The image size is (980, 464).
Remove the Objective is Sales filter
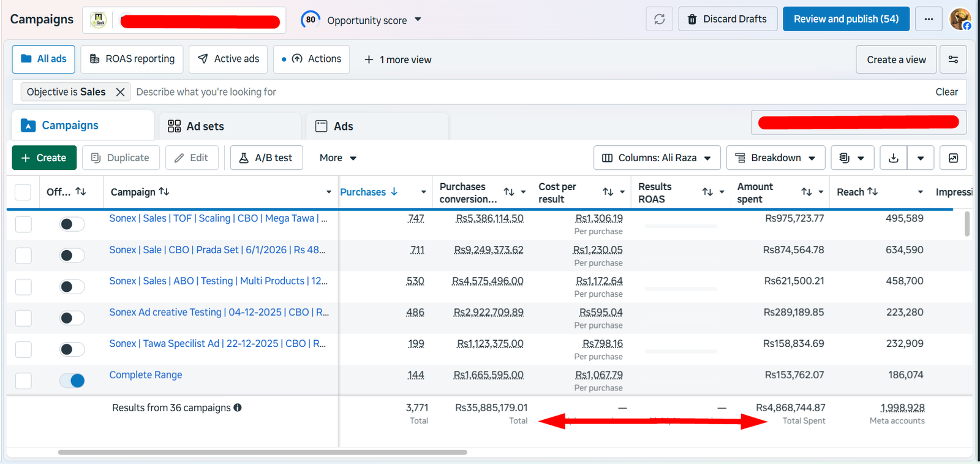(x=120, y=92)
